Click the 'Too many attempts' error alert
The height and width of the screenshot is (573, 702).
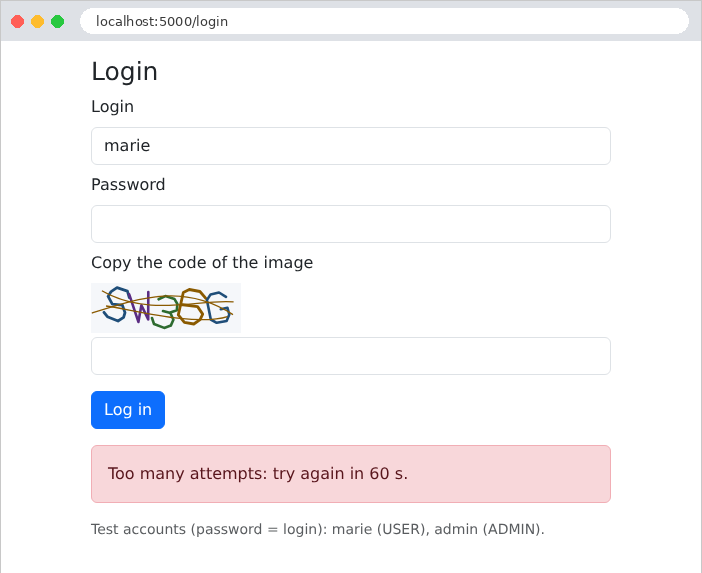351,474
